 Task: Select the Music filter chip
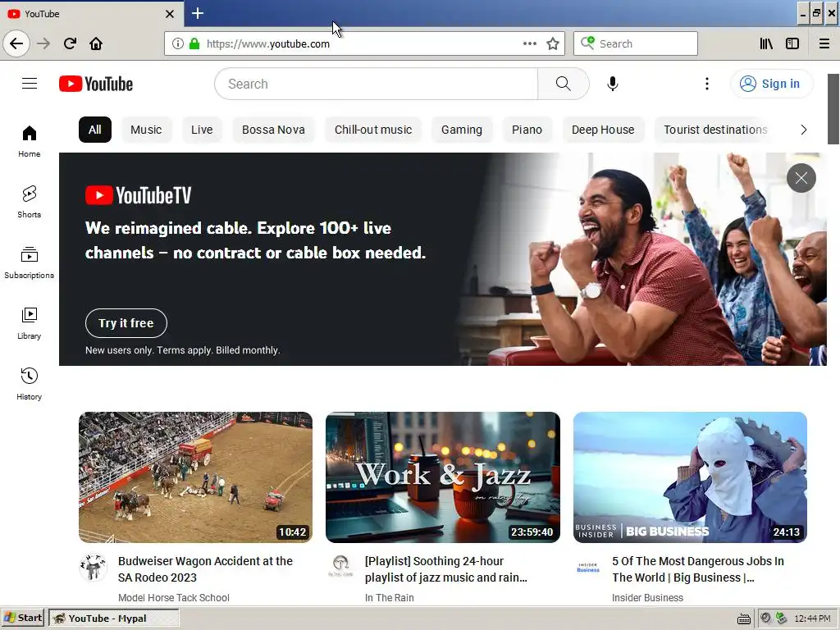tap(146, 130)
